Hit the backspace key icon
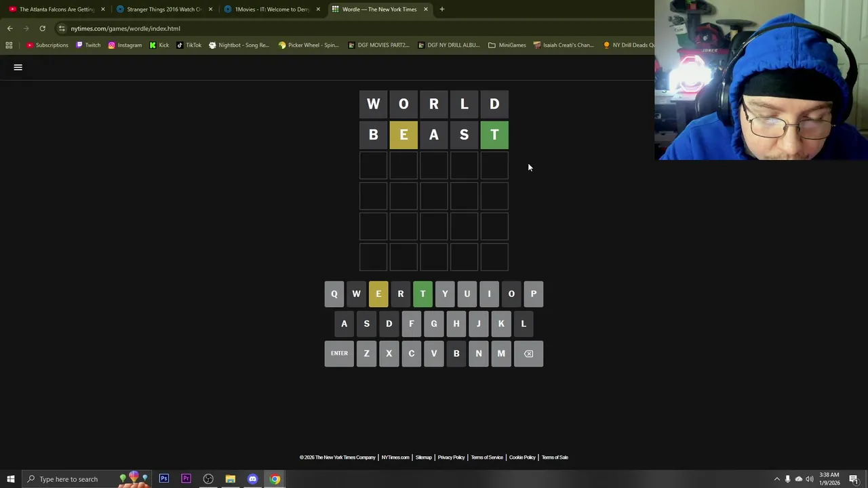The height and width of the screenshot is (488, 868). click(528, 354)
